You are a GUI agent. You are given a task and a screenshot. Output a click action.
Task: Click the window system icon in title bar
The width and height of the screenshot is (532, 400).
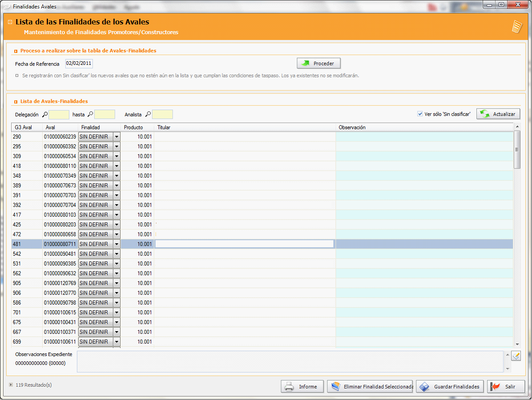tap(7, 6)
